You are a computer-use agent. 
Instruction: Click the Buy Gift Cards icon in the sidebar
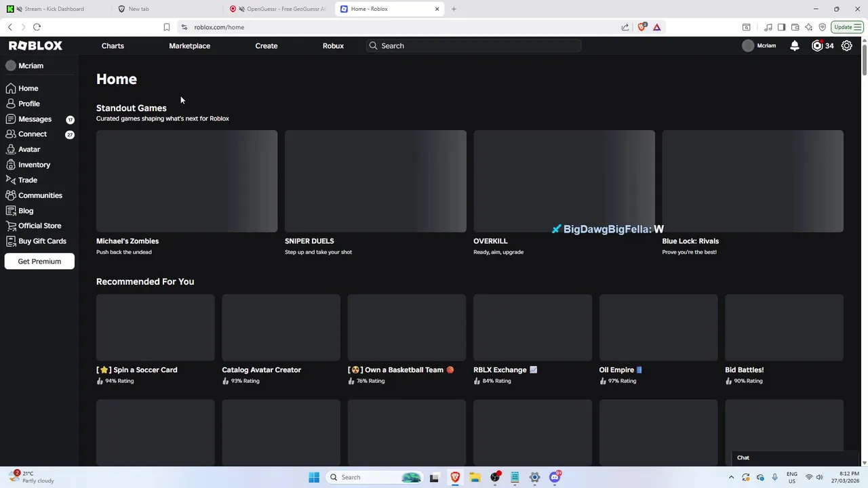(x=11, y=241)
